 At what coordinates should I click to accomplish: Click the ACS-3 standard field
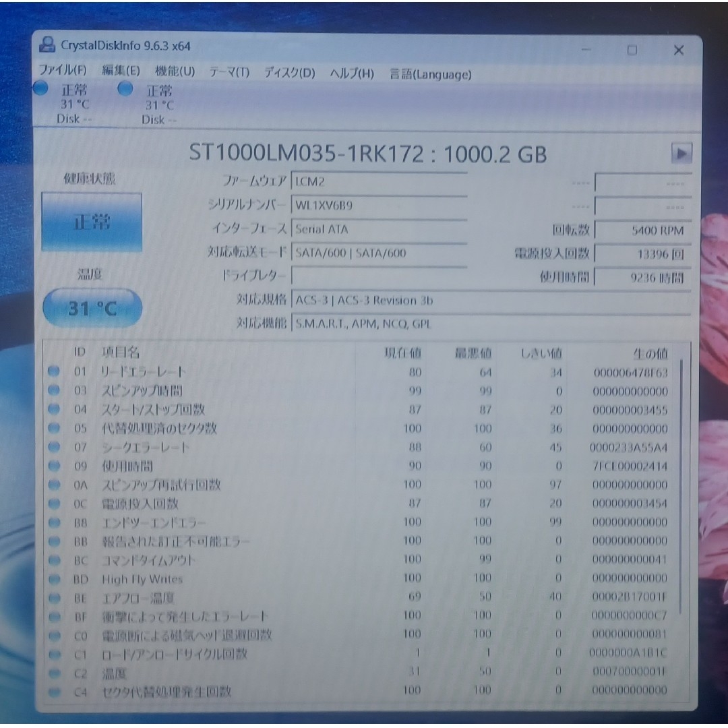tap(491, 301)
